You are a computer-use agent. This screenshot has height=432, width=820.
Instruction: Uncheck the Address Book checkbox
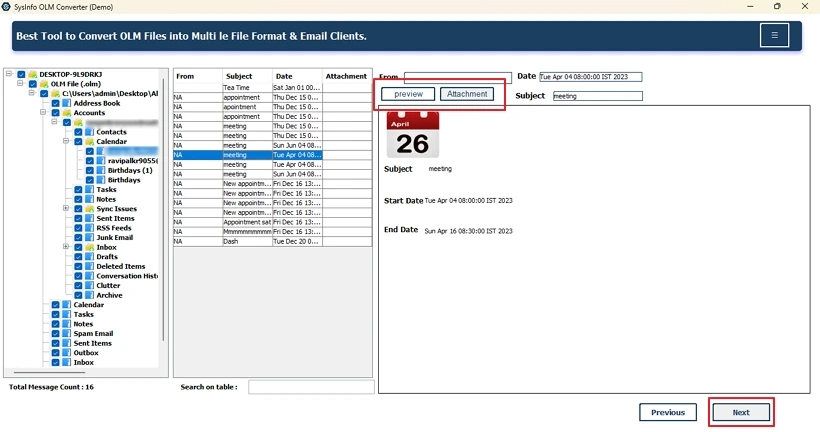pyautogui.click(x=55, y=103)
